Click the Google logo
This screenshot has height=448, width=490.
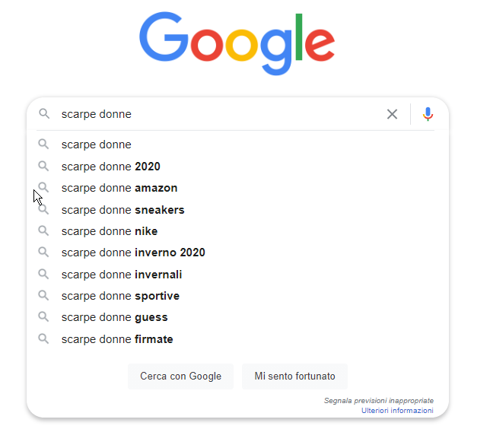click(x=237, y=43)
